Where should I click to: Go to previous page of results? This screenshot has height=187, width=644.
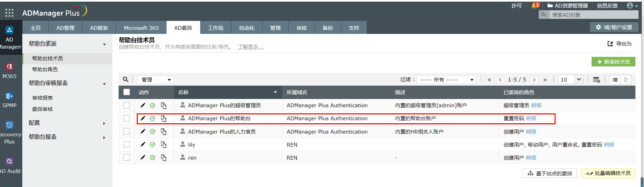click(500, 80)
